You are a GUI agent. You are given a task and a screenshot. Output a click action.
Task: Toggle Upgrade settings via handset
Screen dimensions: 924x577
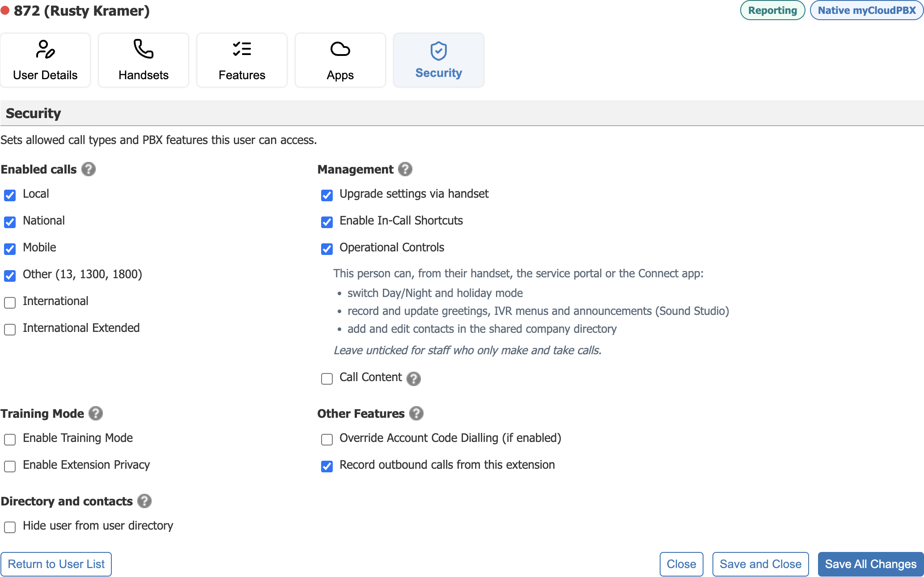(327, 195)
